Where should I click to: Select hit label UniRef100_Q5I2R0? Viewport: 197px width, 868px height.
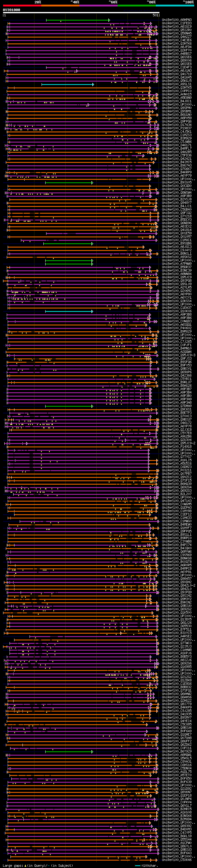177,30
